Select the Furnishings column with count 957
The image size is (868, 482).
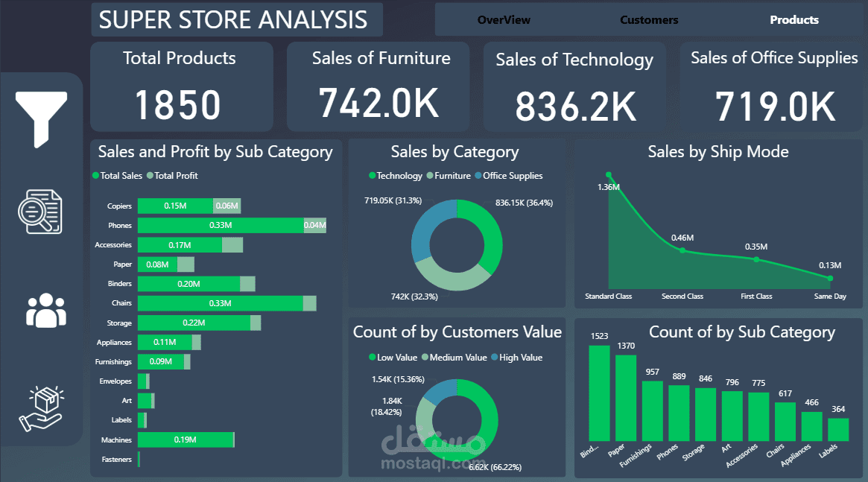coord(653,410)
